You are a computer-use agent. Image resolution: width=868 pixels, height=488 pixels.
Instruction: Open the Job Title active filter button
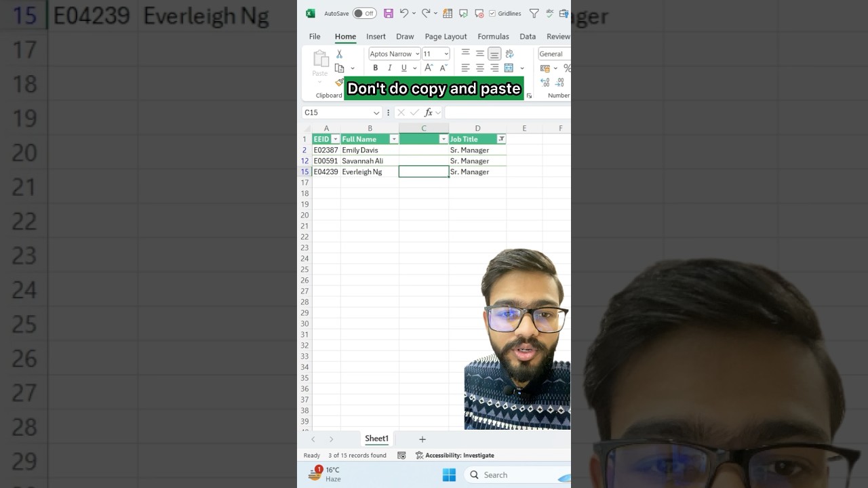pos(501,139)
